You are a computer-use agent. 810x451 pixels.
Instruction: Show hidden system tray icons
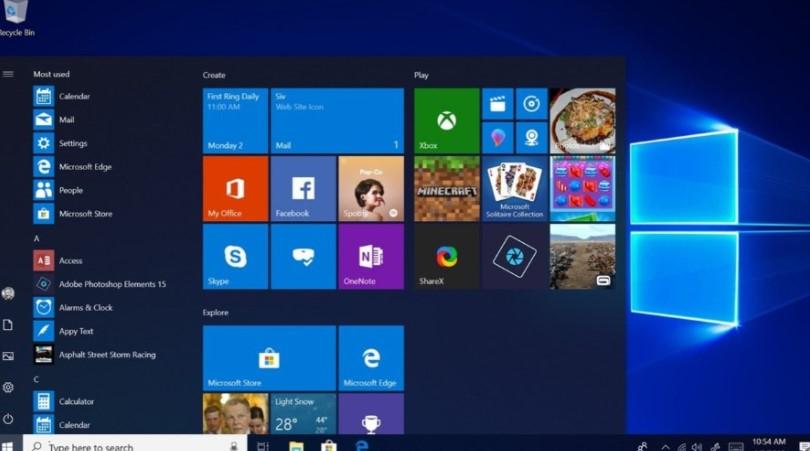coord(665,447)
